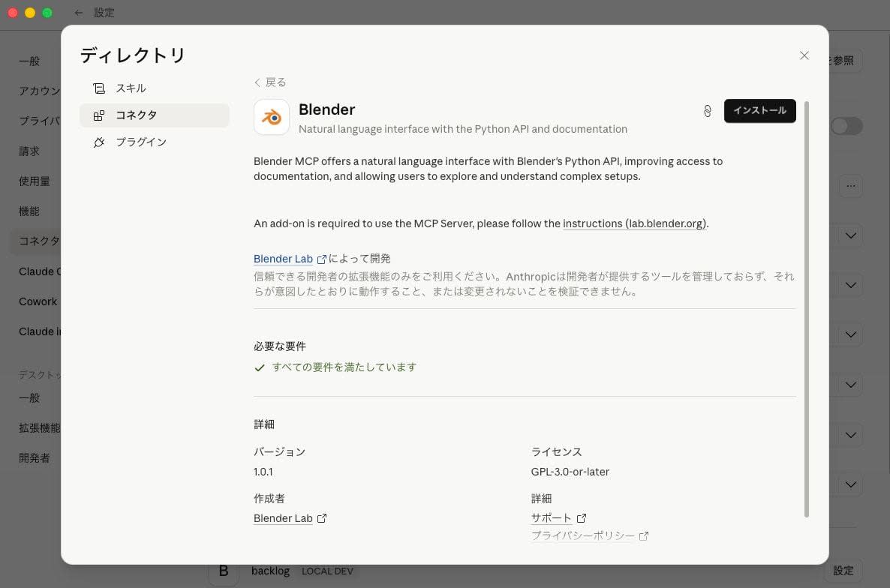Click the Blender logo thumbnail
The image size is (890, 588).
272,117
